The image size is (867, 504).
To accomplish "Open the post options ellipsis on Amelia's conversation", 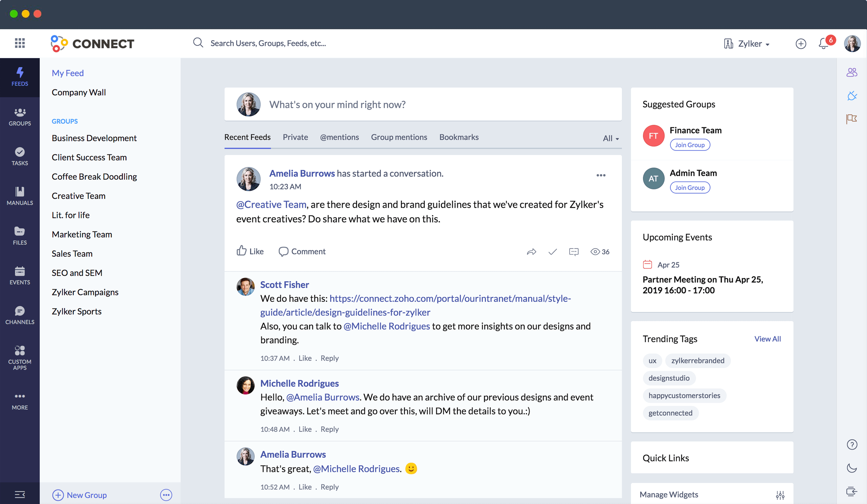I will pyautogui.click(x=601, y=175).
